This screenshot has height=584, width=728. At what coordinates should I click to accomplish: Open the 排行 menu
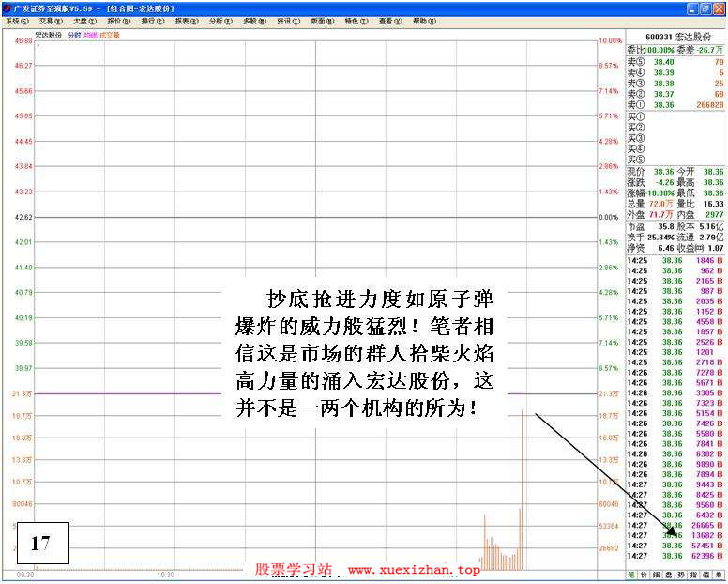point(153,21)
